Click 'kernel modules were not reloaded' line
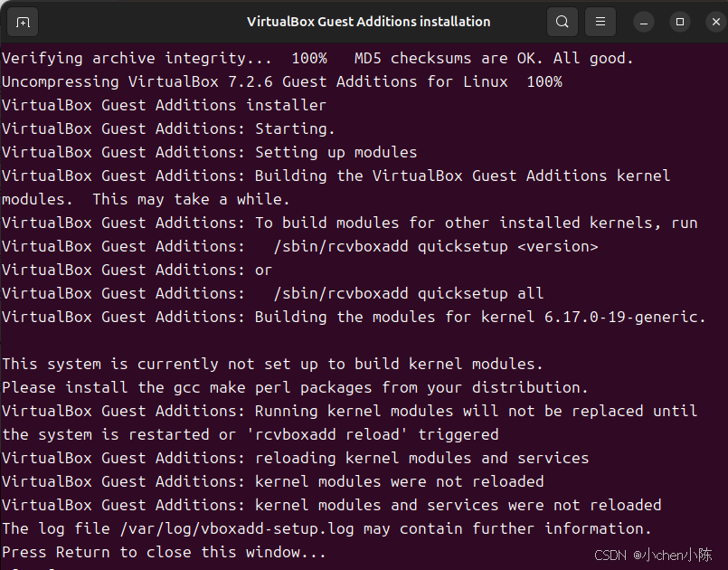Image resolution: width=728 pixels, height=570 pixels. pyautogui.click(x=272, y=482)
